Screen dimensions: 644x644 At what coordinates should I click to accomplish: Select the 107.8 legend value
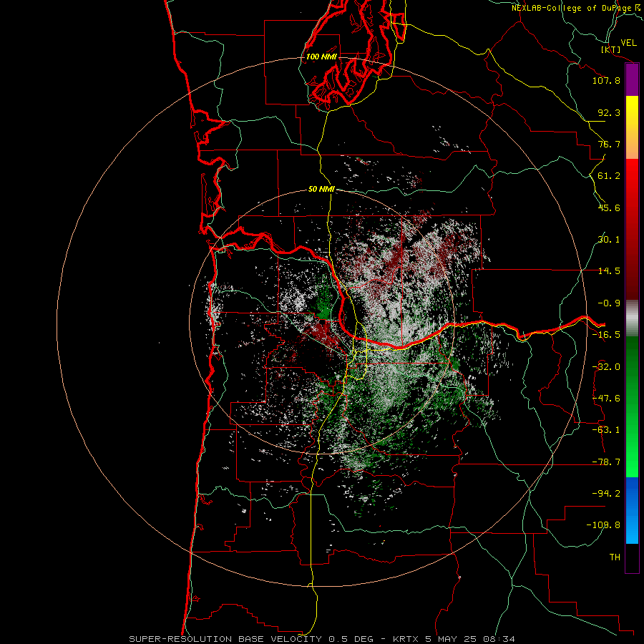click(606, 80)
